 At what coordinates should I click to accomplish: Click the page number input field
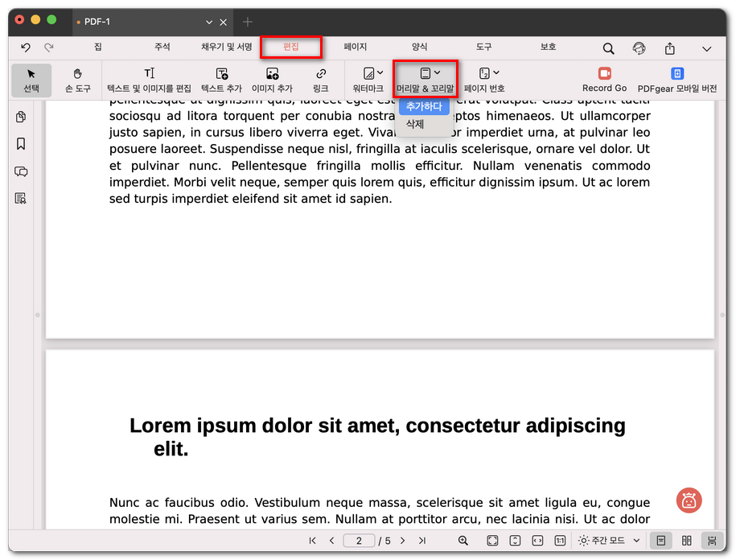[x=359, y=541]
